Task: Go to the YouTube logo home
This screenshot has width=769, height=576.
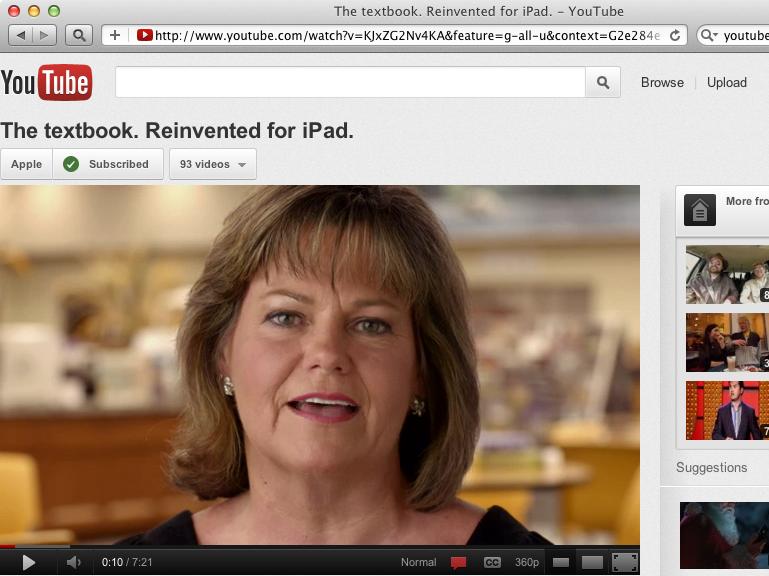Action: [46, 82]
